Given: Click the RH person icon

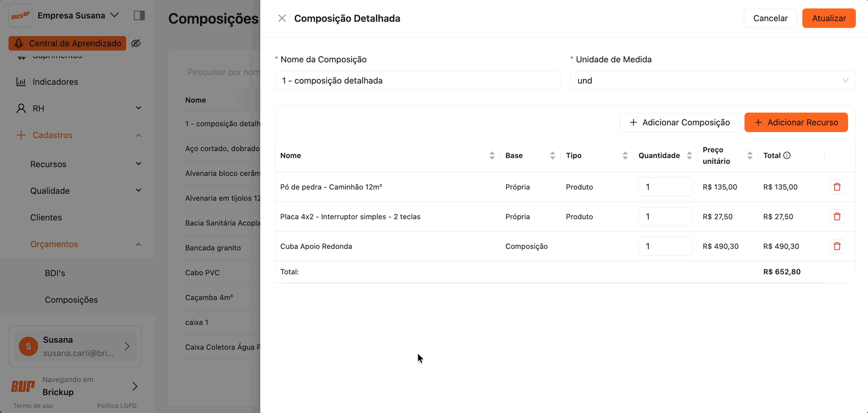Looking at the screenshot, I should 21,108.
